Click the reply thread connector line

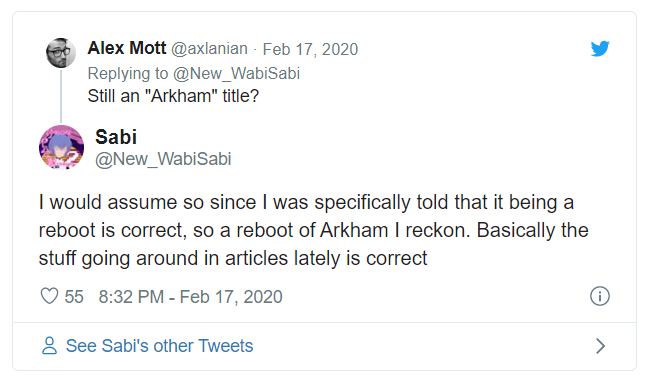(61, 96)
